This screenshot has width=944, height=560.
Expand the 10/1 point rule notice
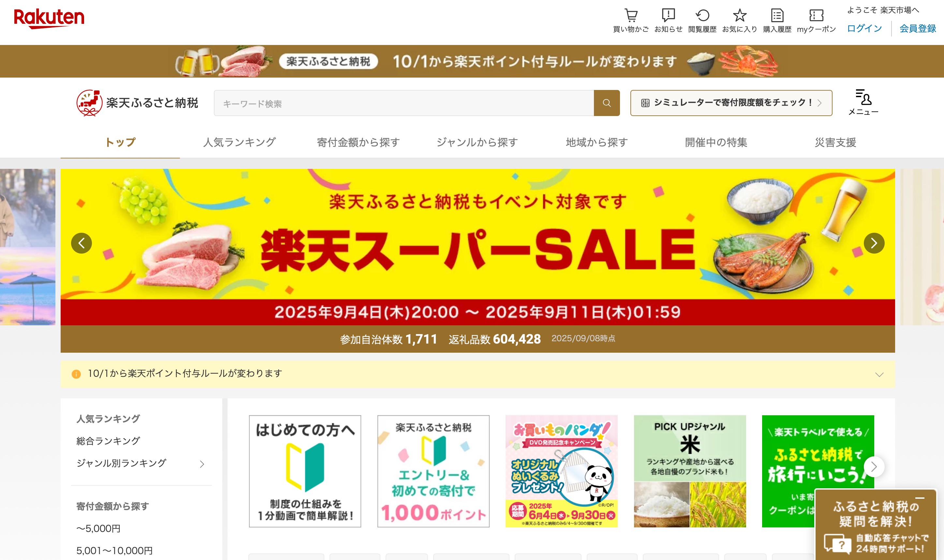(x=879, y=374)
